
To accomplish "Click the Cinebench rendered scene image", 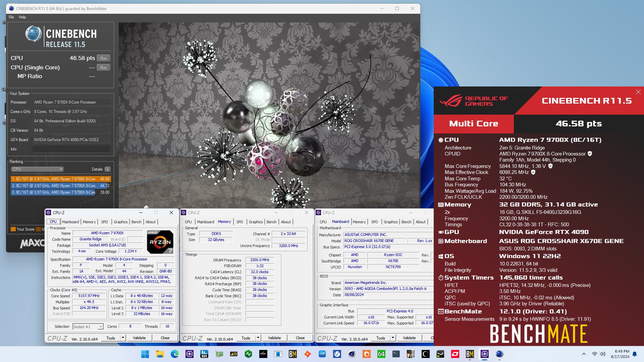I will pos(269,115).
